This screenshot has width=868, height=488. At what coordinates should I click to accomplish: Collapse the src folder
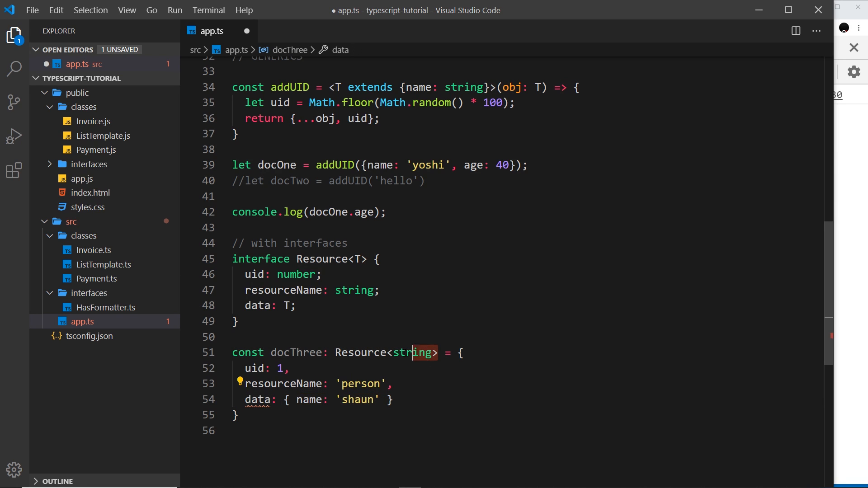[x=44, y=221]
